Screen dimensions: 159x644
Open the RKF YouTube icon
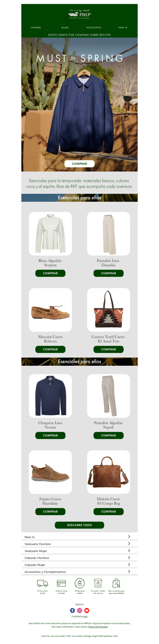[x=87, y=610]
